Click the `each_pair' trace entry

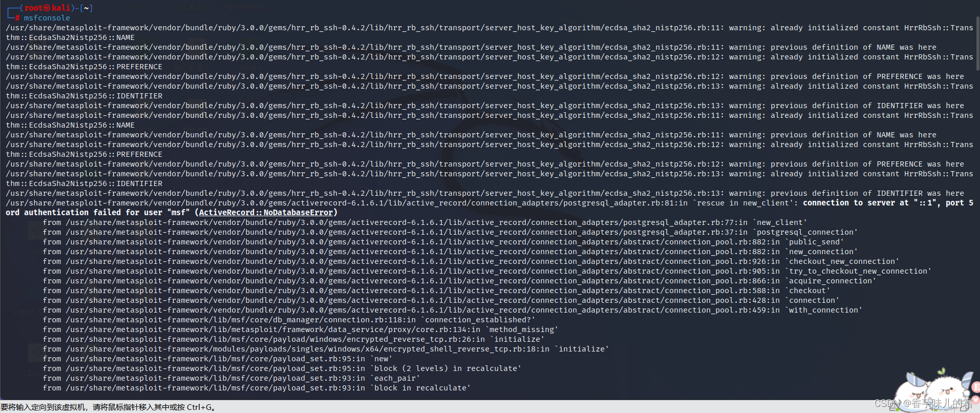click(x=395, y=378)
